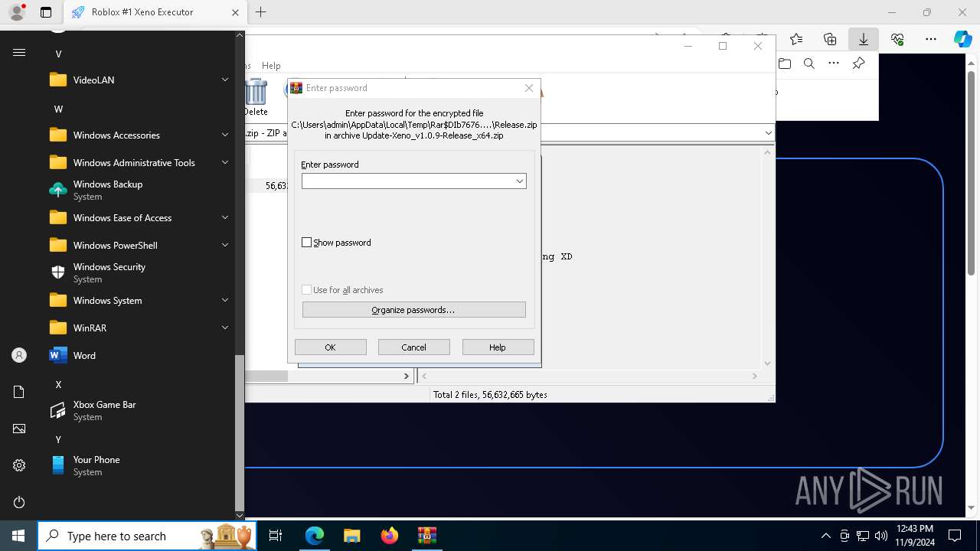Viewport: 980px width, 551px height.
Task: Click Cancel in password dialog
Action: tap(414, 347)
